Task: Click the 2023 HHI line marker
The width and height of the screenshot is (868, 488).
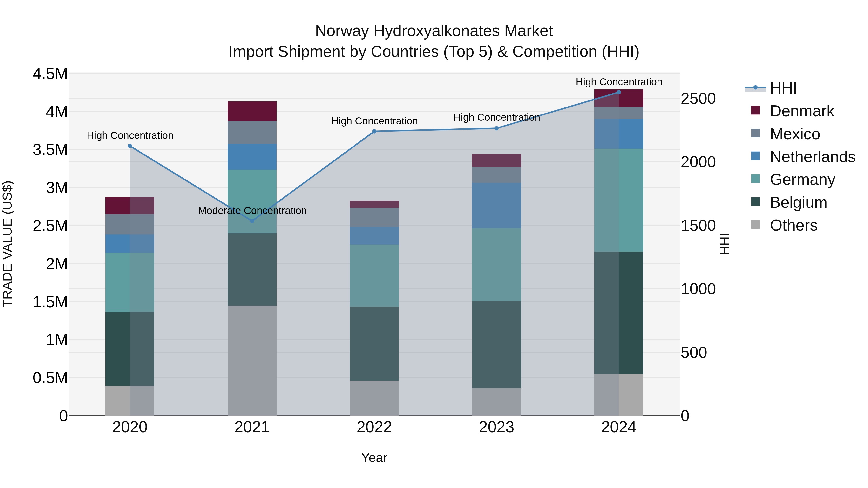Action: click(496, 128)
